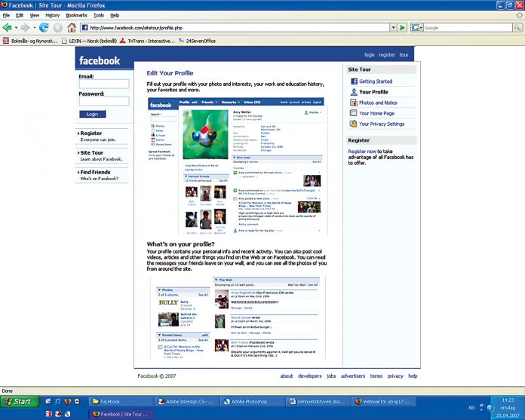Select Your Profile tour step
The image size is (525, 420).
373,92
